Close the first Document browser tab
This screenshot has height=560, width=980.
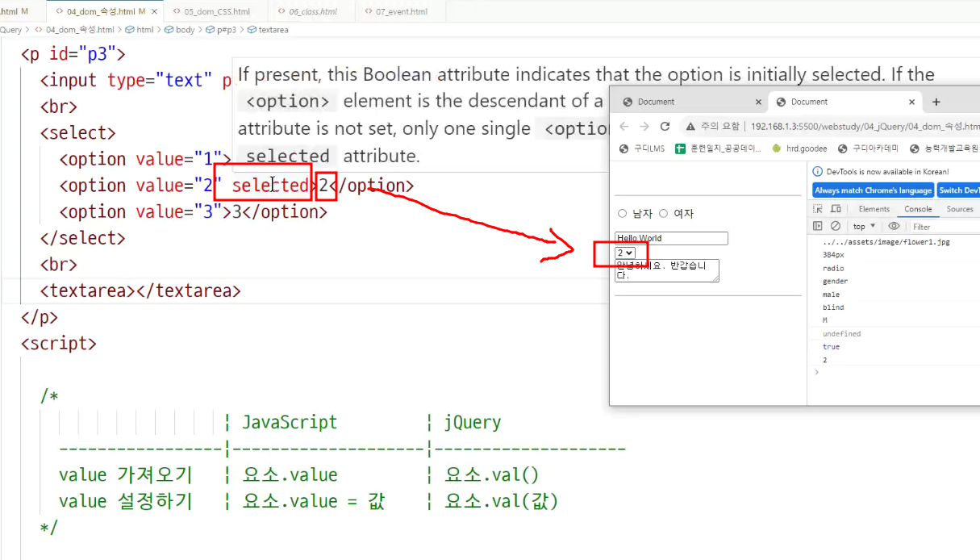[758, 102]
